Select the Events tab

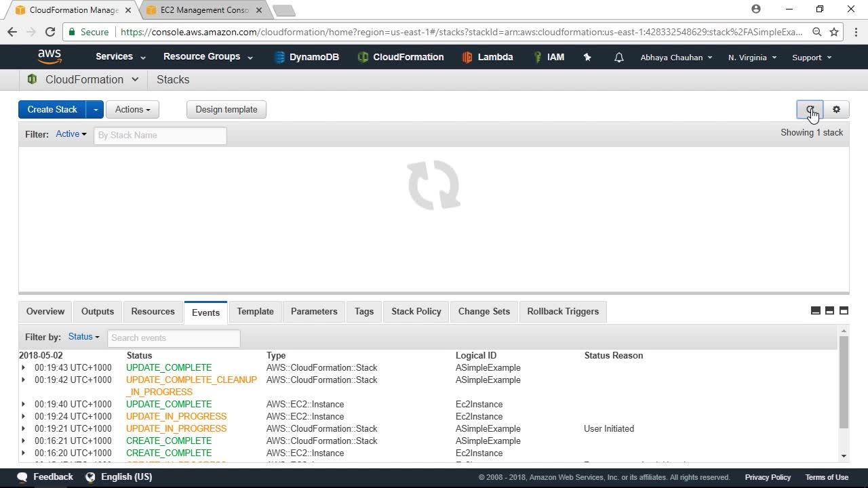205,312
